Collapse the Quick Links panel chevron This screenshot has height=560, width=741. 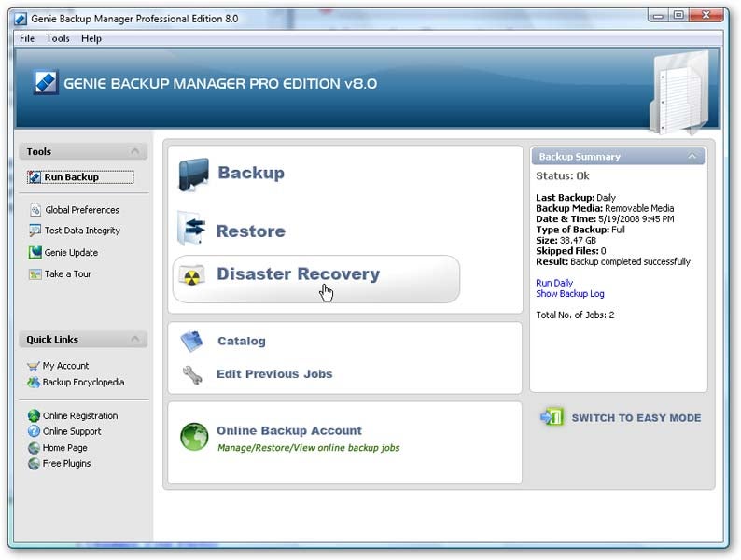[x=135, y=339]
